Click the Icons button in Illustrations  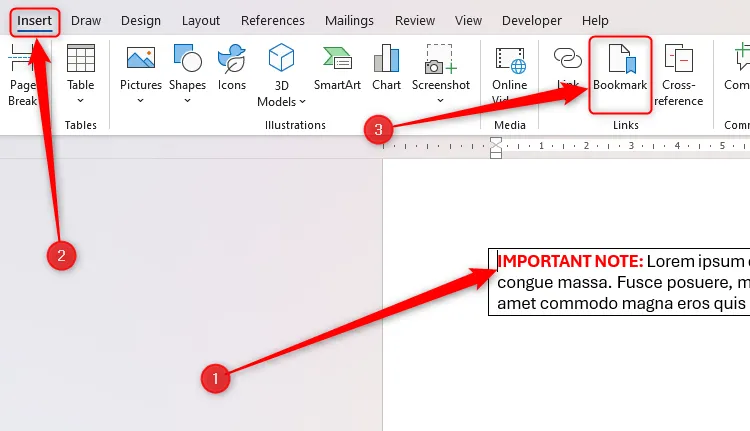click(x=232, y=59)
